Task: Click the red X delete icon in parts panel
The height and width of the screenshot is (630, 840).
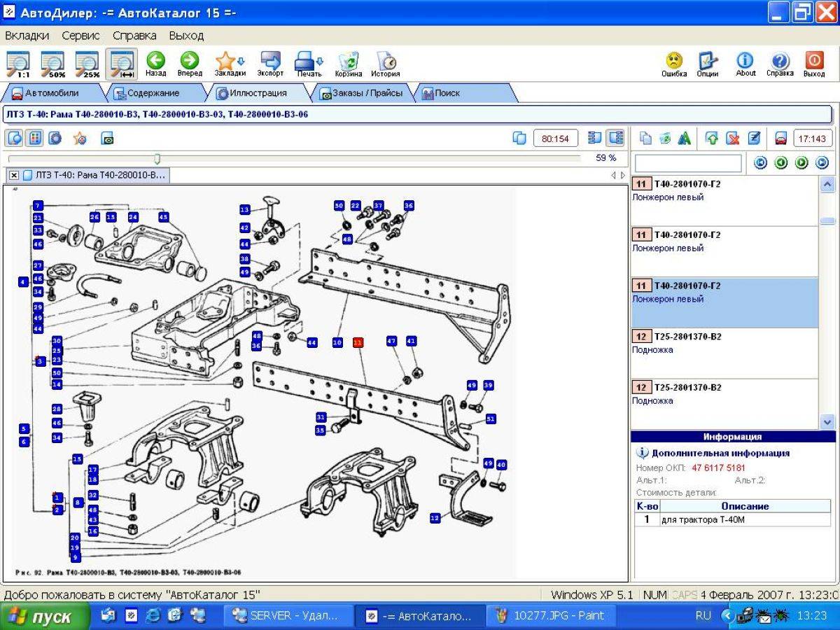Action: coord(733,139)
